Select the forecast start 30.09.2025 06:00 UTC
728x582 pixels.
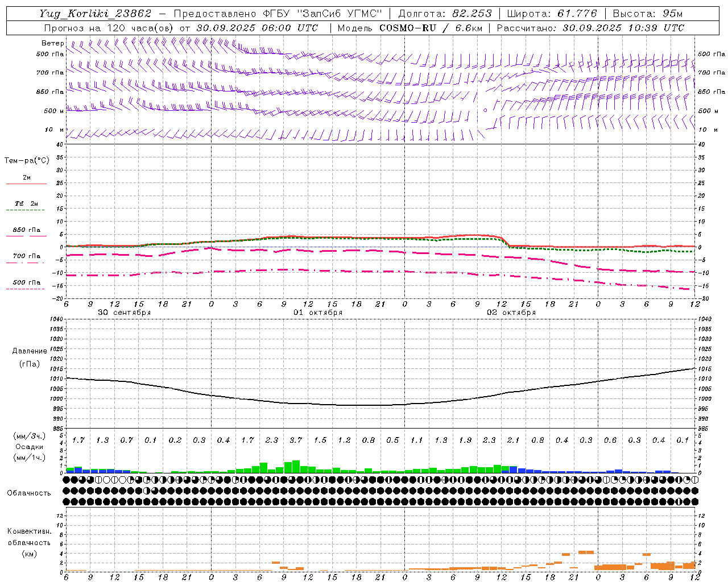257,28
